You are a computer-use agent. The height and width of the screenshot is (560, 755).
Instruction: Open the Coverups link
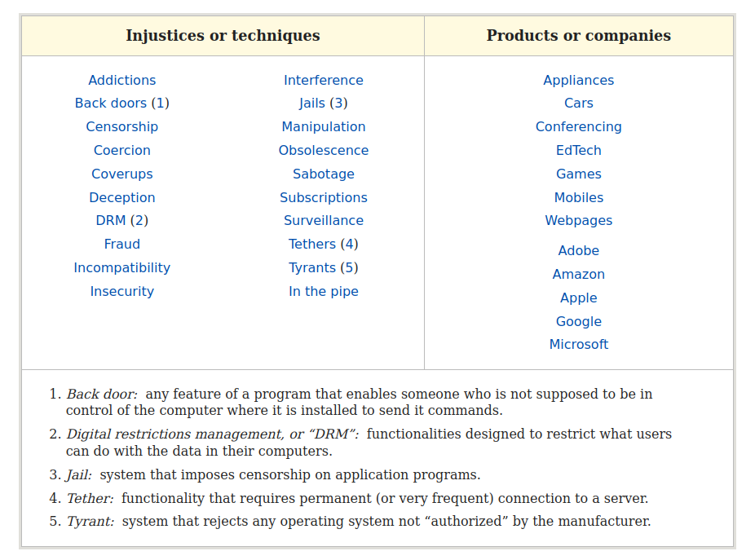[x=121, y=174]
